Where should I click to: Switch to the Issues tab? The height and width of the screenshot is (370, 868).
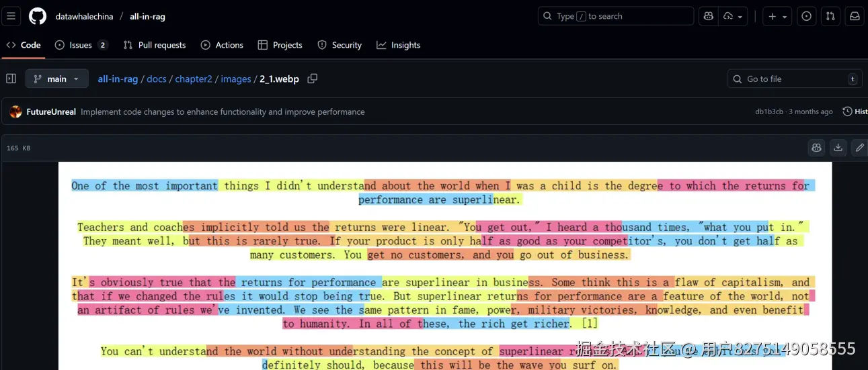tap(81, 45)
